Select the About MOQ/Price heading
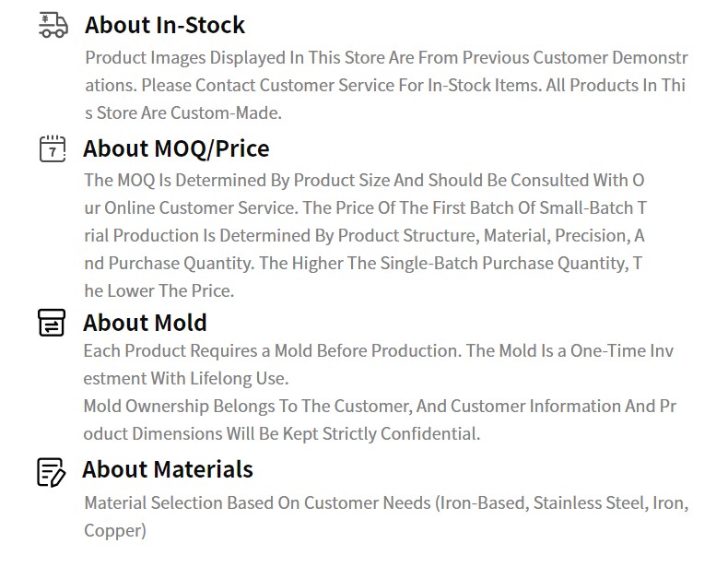 click(176, 148)
